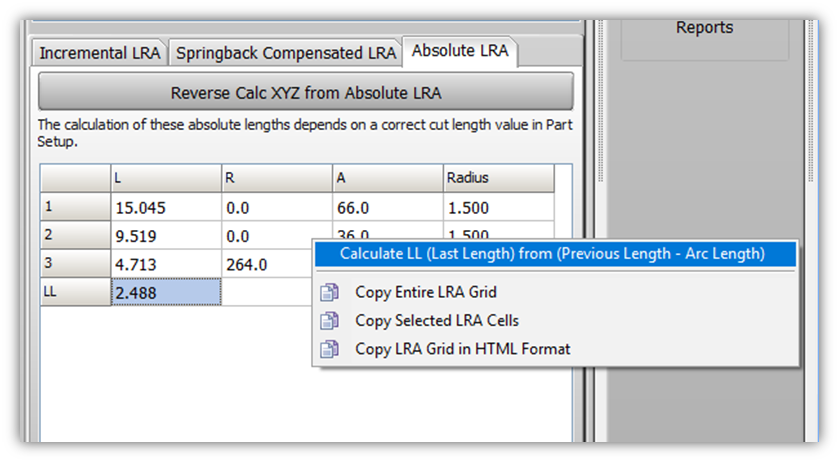Click the Reports panel label
Image resolution: width=839 pixels, height=462 pixels.
coord(704,27)
